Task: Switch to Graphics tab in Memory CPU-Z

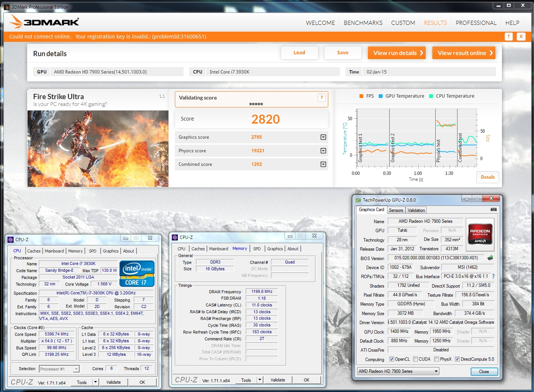Action: point(275,249)
